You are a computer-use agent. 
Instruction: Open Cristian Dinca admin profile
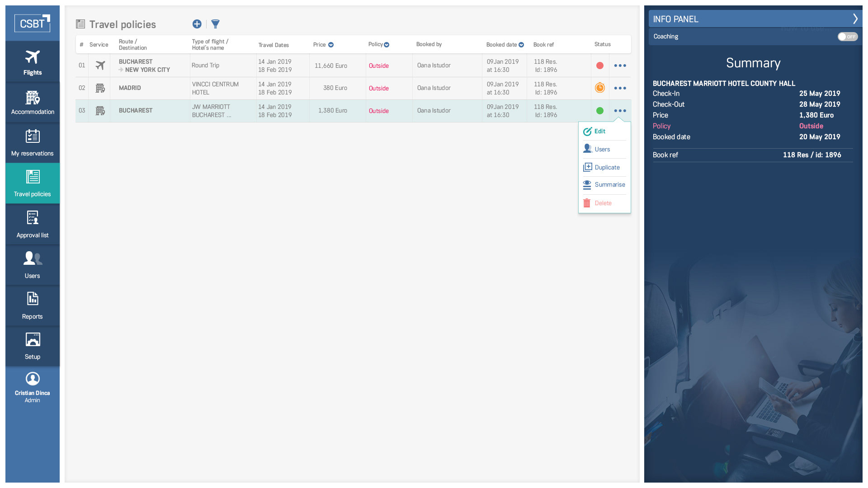point(33,387)
